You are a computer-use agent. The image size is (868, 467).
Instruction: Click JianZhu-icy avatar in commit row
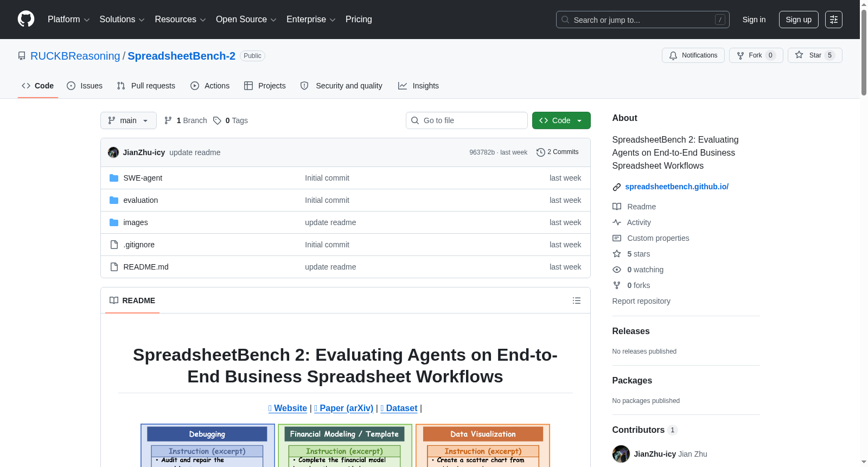[x=113, y=152]
